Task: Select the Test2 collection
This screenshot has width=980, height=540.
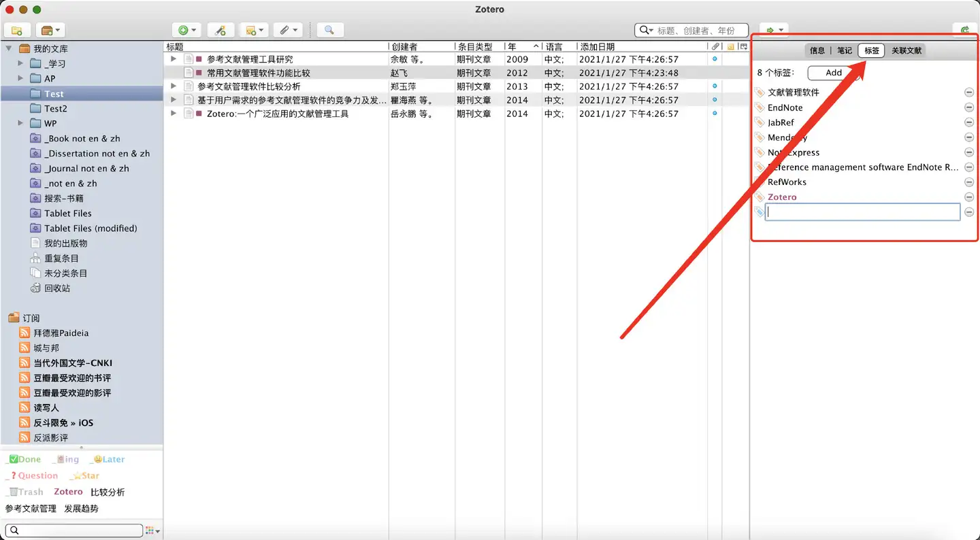Action: click(x=56, y=109)
